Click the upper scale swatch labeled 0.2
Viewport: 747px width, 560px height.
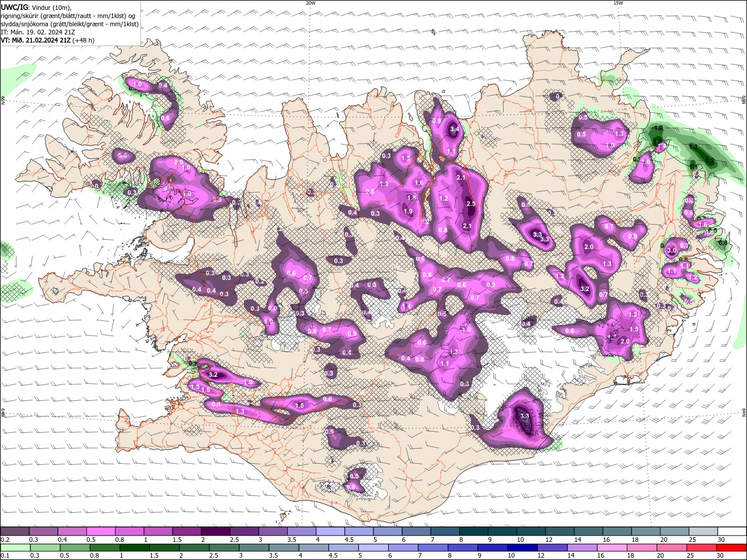15,531
